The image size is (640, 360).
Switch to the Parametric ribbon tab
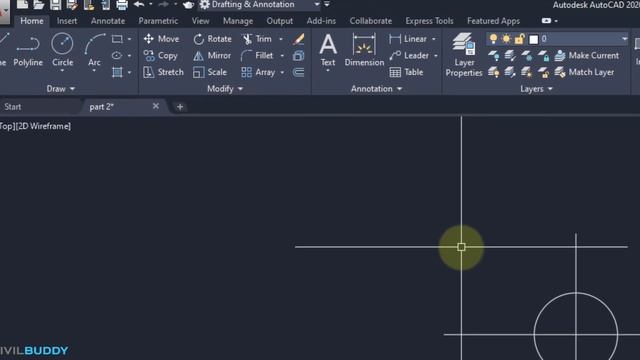pyautogui.click(x=158, y=21)
